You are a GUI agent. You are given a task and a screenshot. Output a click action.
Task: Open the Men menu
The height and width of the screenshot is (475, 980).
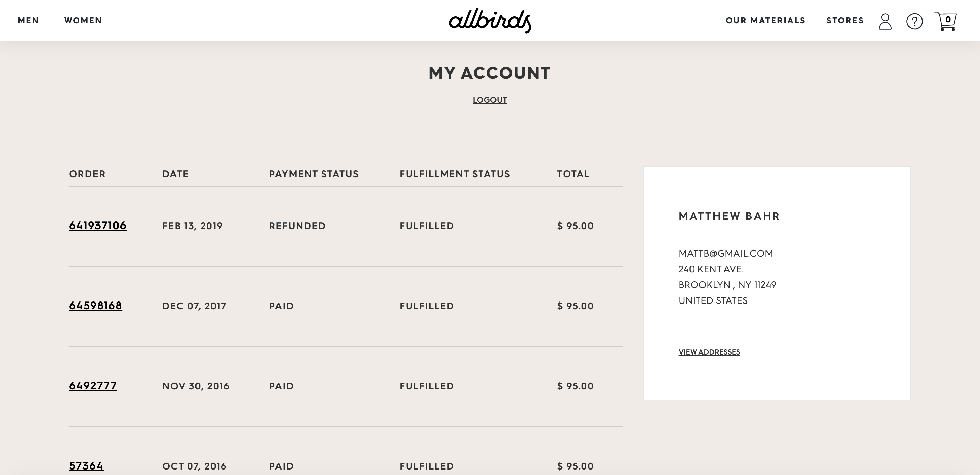pyautogui.click(x=28, y=21)
